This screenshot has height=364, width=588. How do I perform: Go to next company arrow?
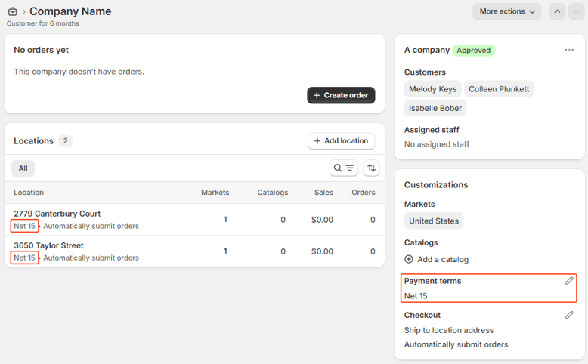(576, 11)
